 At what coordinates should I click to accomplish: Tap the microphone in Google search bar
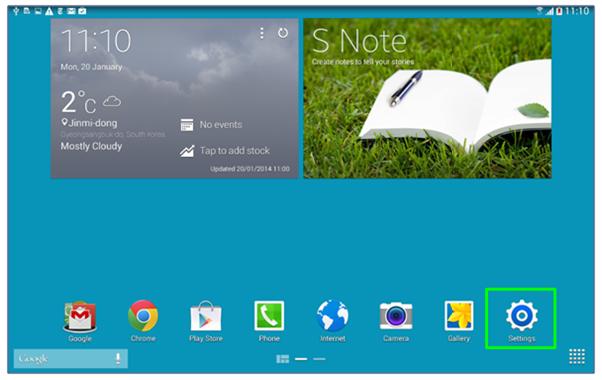118,359
